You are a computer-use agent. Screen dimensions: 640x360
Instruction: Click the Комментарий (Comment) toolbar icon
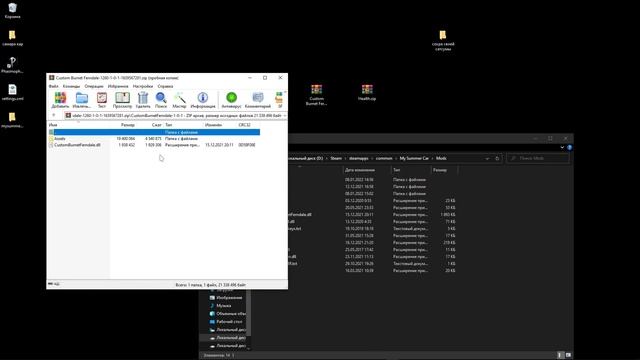258,100
